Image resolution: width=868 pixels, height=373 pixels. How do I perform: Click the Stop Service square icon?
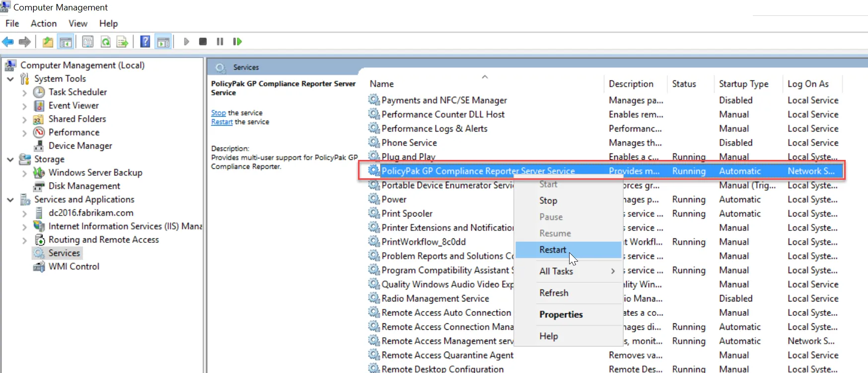[203, 42]
